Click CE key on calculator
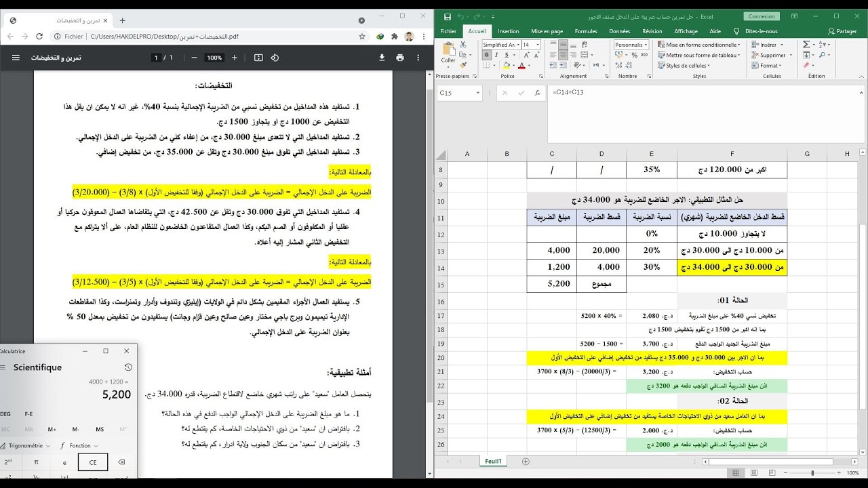This screenshot has width=868, height=488. 92,462
